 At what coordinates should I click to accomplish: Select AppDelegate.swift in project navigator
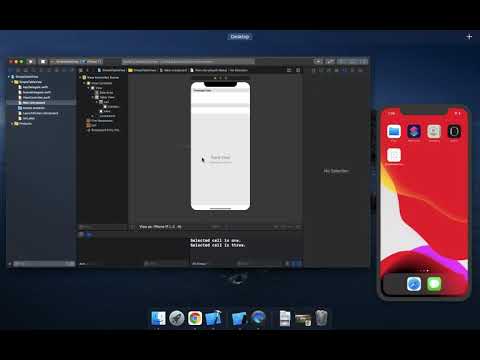35,87
